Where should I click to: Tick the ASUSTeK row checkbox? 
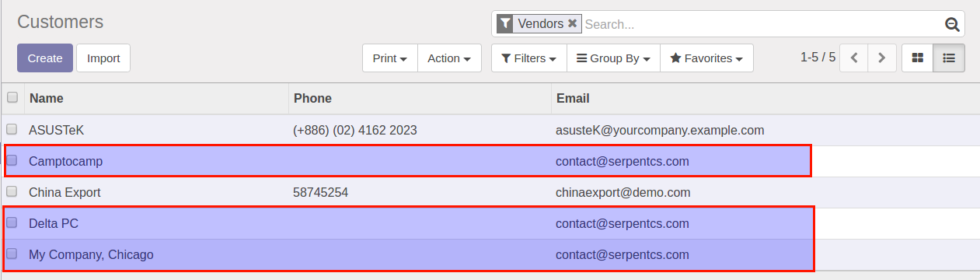click(12, 129)
